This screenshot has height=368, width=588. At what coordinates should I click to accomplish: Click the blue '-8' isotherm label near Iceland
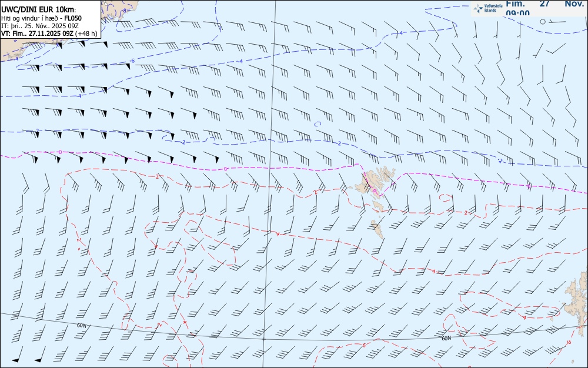click(125, 11)
